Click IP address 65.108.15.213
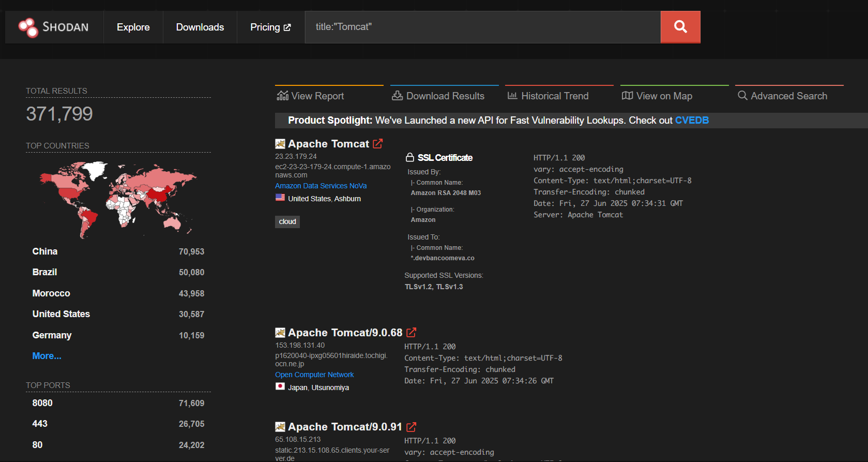Viewport: 868px width, 462px height. [x=298, y=439]
